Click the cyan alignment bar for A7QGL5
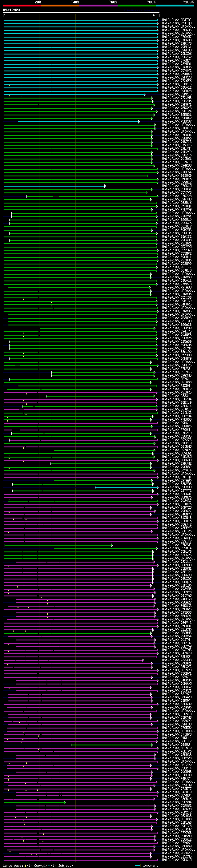The height and width of the screenshot is (868, 197). 55,186
